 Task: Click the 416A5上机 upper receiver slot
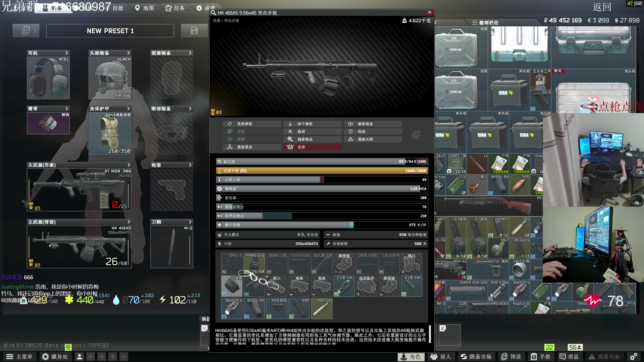pyautogui.click(x=277, y=263)
